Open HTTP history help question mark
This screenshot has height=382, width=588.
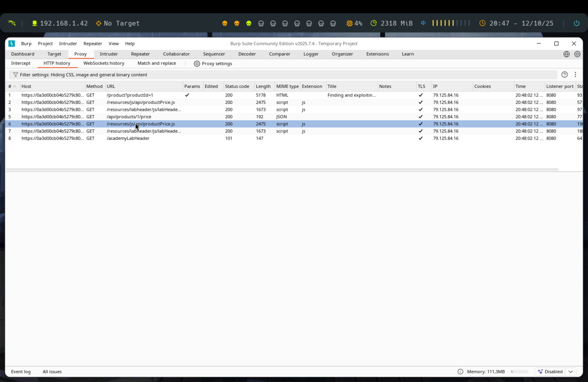[x=564, y=75]
